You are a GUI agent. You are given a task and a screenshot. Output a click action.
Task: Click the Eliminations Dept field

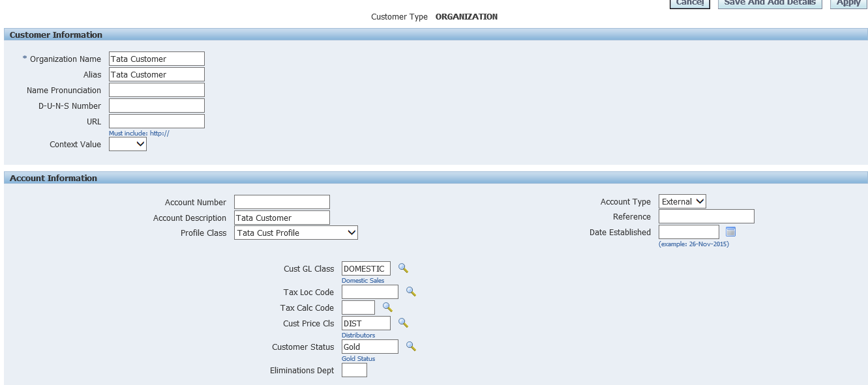[354, 371]
